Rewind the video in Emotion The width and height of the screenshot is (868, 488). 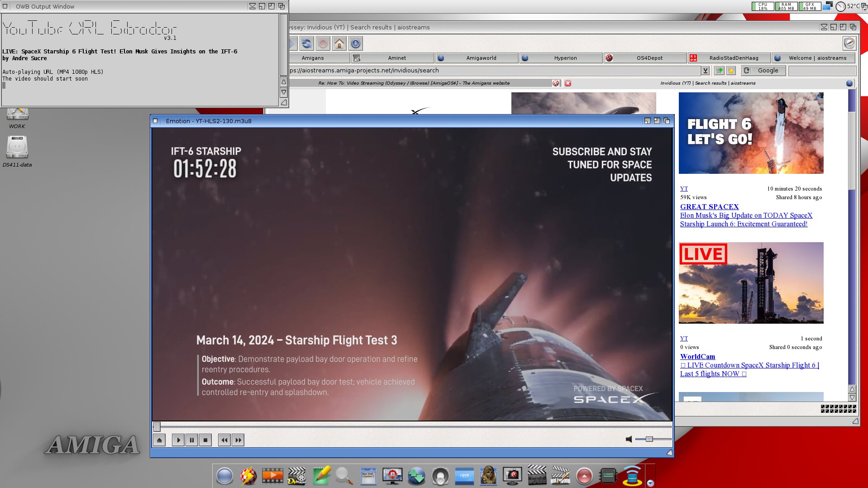point(224,440)
